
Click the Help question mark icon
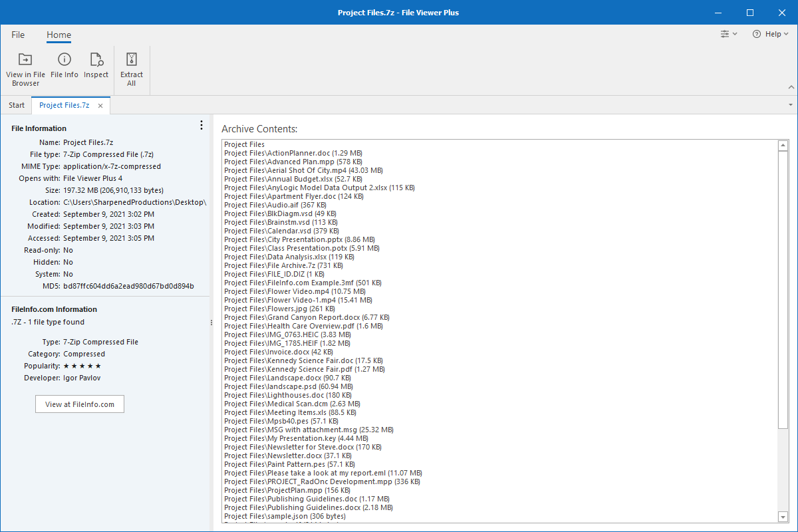click(x=755, y=33)
